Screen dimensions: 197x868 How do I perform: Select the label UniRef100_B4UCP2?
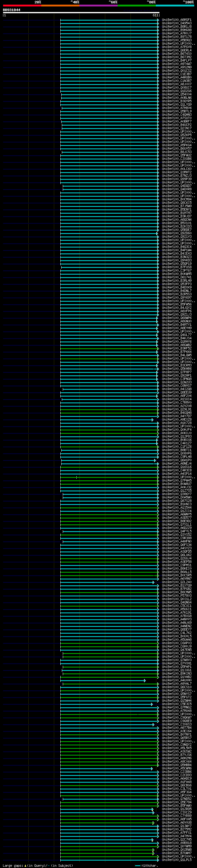click(x=176, y=125)
